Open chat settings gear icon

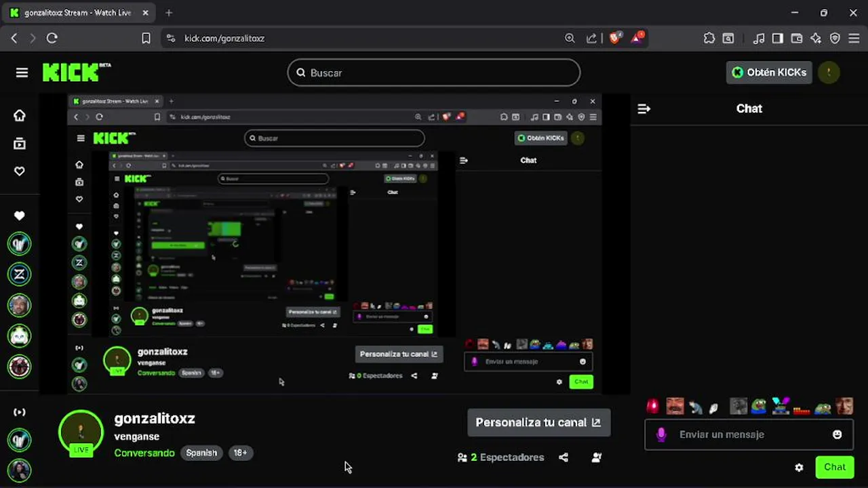(x=799, y=467)
